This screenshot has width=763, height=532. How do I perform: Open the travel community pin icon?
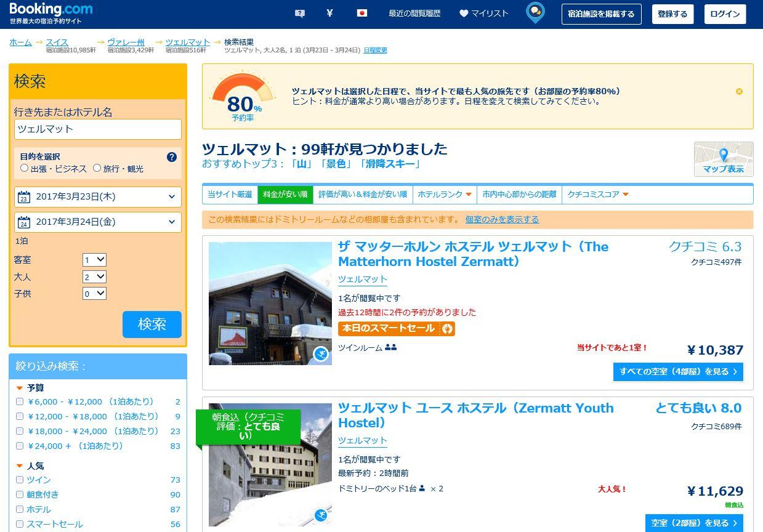pos(535,12)
